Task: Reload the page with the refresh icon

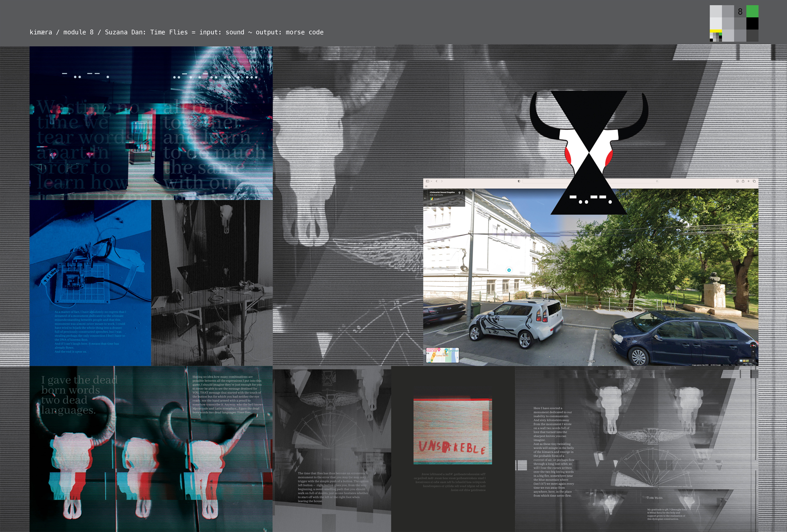Action: (657, 181)
